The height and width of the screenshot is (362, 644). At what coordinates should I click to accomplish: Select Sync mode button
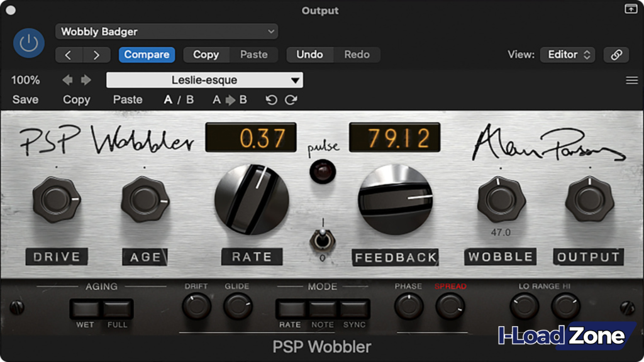(355, 308)
